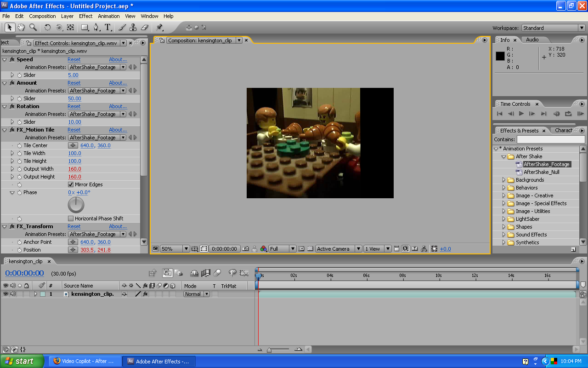Hide the kensington_clip layer visibility
This screenshot has width=588, height=368.
(6, 294)
